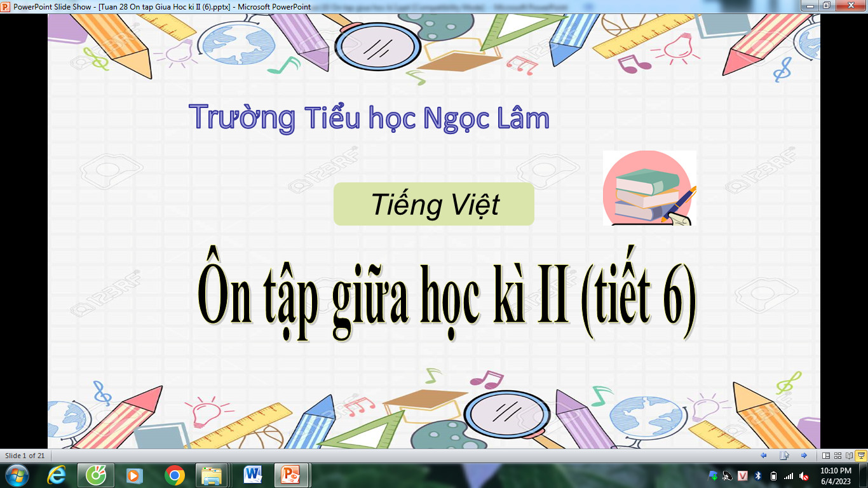Click the muted volume speaker icon
This screenshot has height=488, width=868.
click(x=804, y=476)
